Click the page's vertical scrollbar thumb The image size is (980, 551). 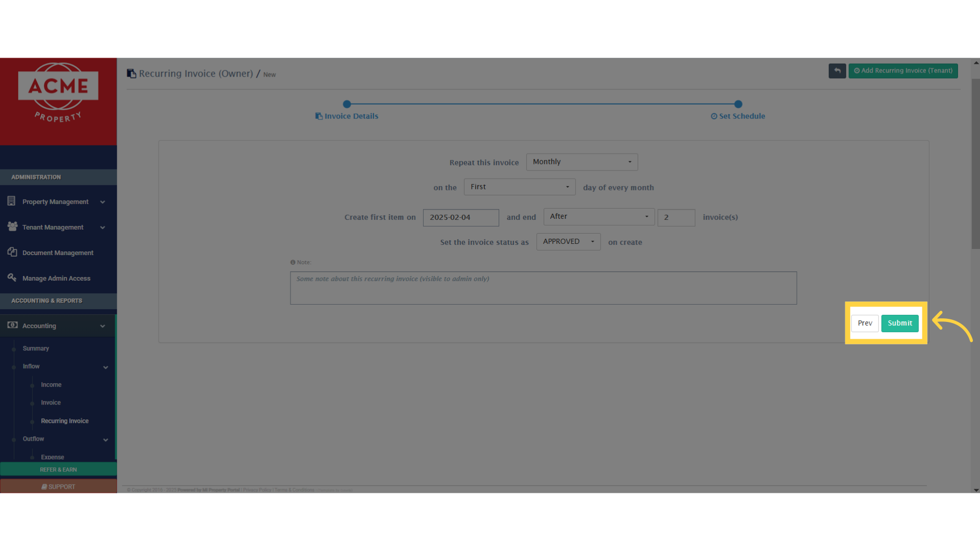pos(975,163)
